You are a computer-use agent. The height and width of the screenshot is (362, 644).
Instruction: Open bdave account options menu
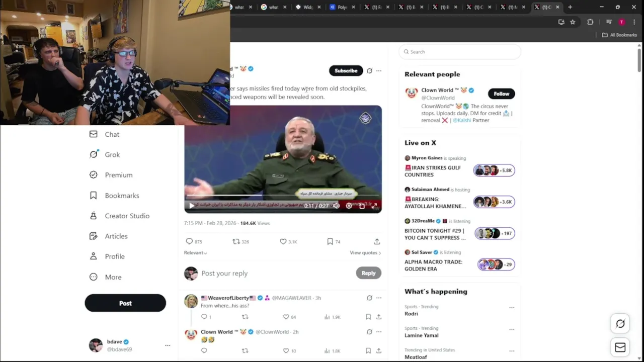[x=168, y=345]
